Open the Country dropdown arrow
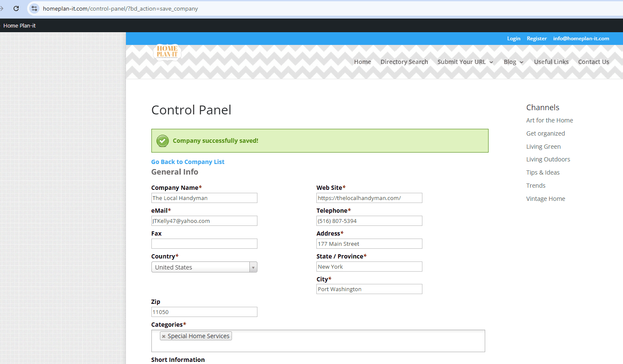The height and width of the screenshot is (364, 623). 253,267
